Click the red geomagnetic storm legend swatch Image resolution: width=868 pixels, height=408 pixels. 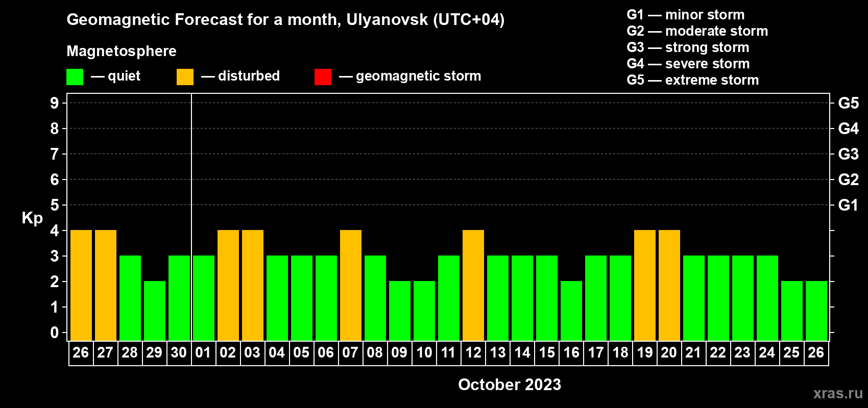(323, 77)
